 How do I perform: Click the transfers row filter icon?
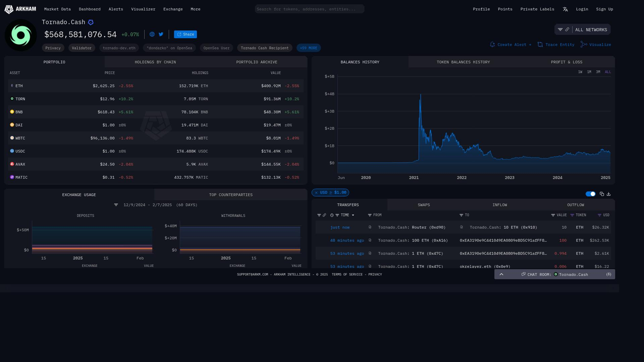(319, 215)
